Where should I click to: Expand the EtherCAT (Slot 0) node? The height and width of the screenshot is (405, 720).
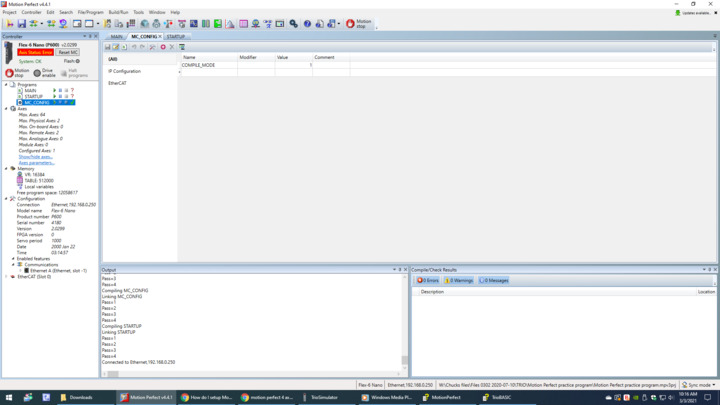(x=6, y=276)
